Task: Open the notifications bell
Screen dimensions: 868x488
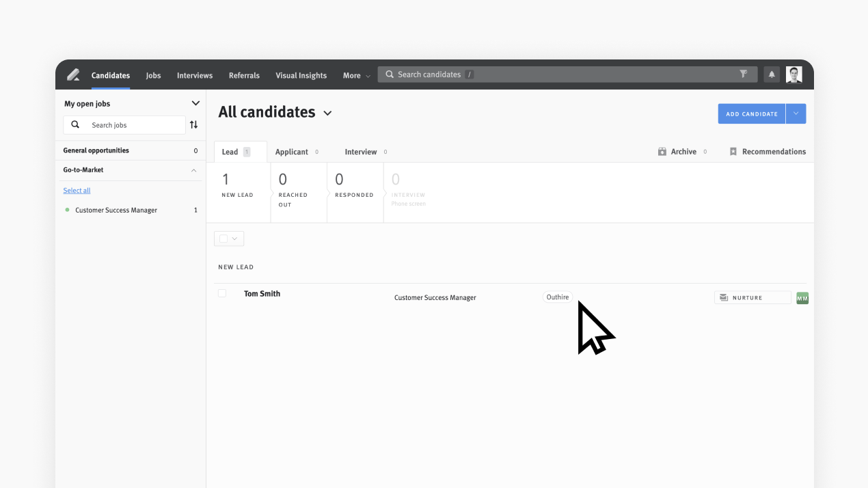Action: coord(772,75)
